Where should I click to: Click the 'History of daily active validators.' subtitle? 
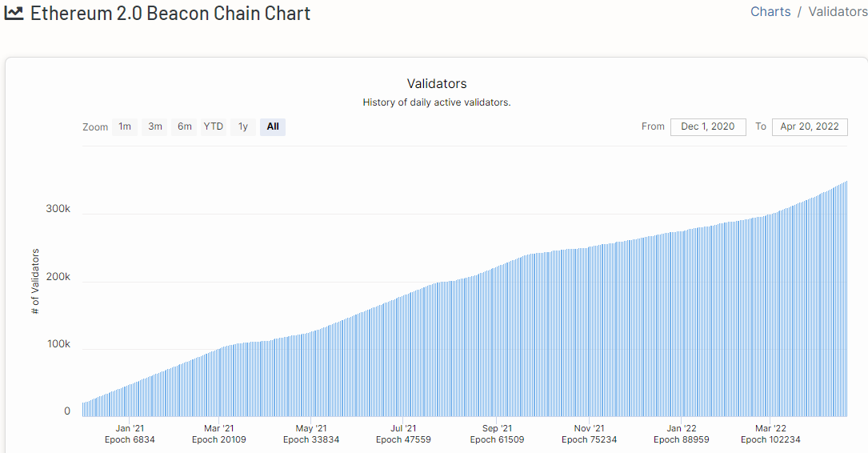click(437, 102)
